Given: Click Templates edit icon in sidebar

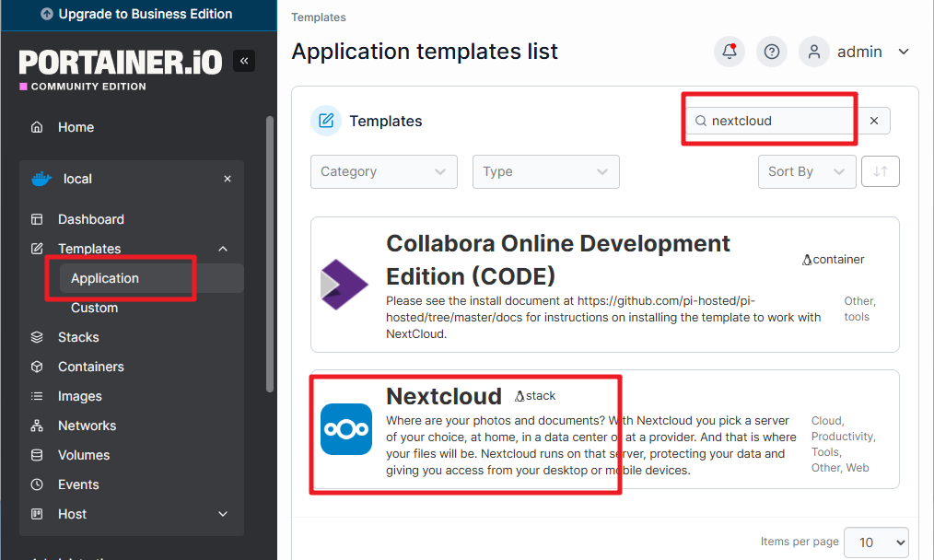Looking at the screenshot, I should click(x=37, y=249).
